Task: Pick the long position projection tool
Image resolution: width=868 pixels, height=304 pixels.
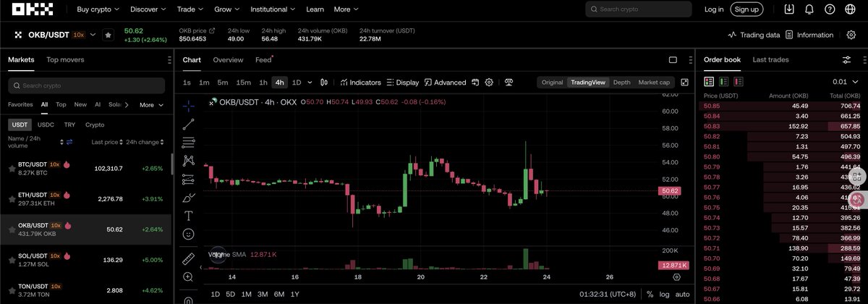Action: pos(189,179)
